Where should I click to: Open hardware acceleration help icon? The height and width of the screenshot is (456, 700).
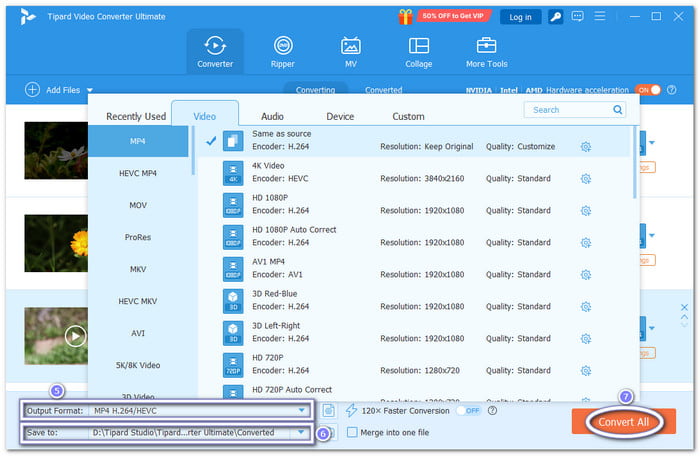[x=671, y=90]
